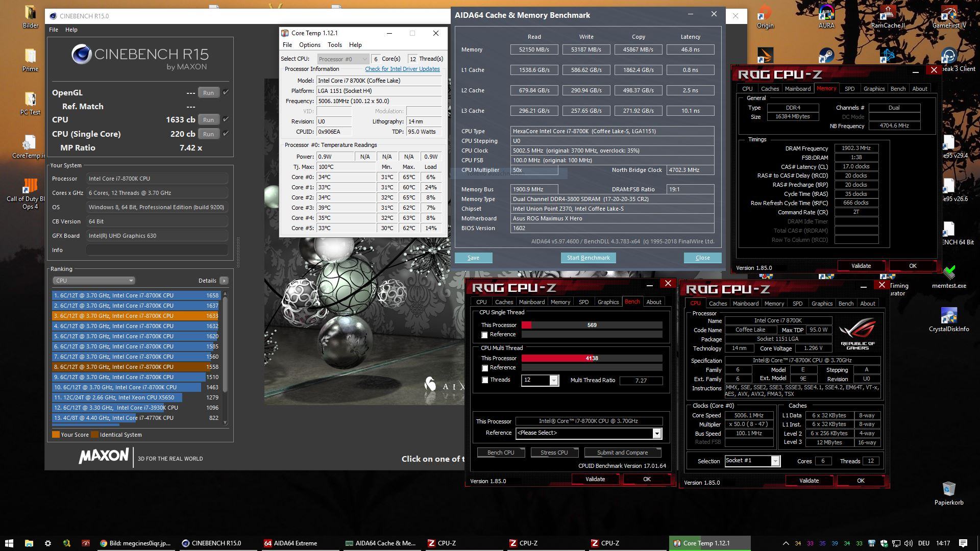Expand the Cinebench Ranking CPU dropdown
980x551 pixels.
tap(93, 281)
